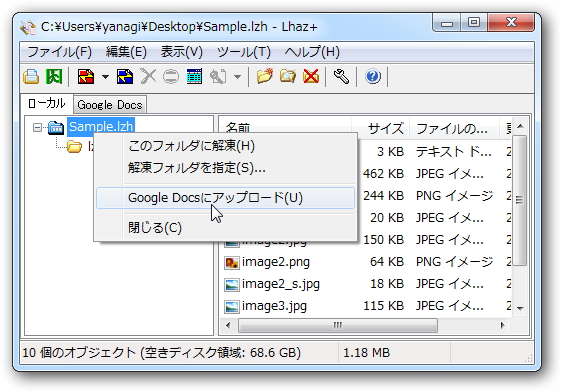Click the red extract toolbar icon
The width and height of the screenshot is (562, 392).
(x=86, y=76)
